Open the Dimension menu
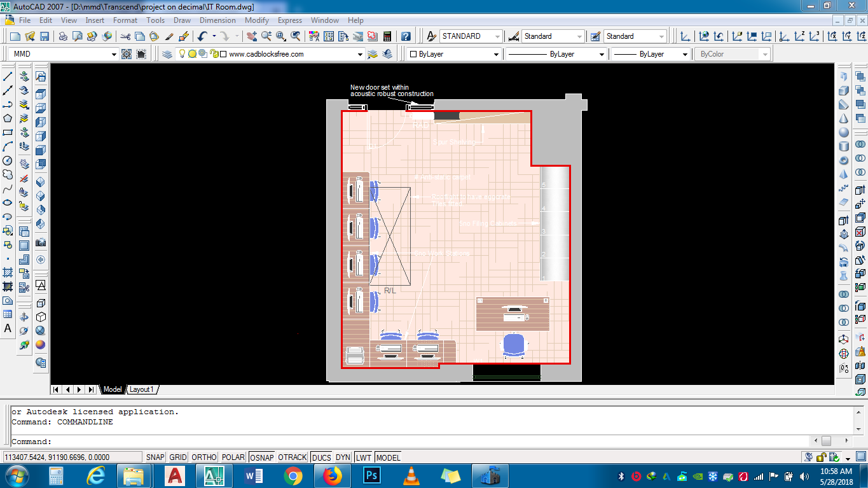868x488 pixels. pos(217,20)
